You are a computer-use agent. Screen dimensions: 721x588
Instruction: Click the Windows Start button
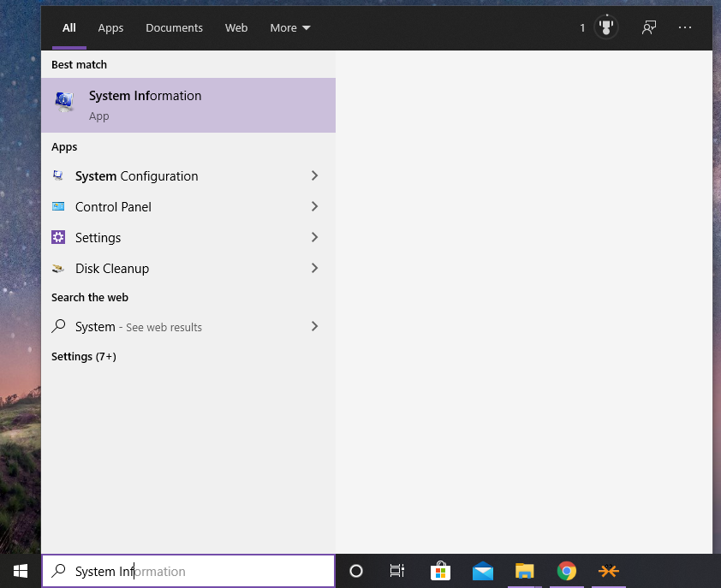(21, 571)
